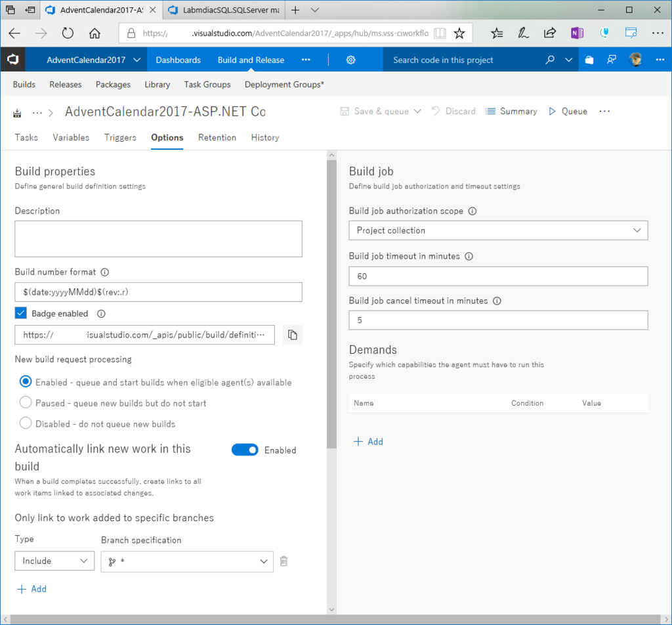Select Disabled do not queue builds option
The width and height of the screenshot is (672, 625).
pyautogui.click(x=26, y=423)
